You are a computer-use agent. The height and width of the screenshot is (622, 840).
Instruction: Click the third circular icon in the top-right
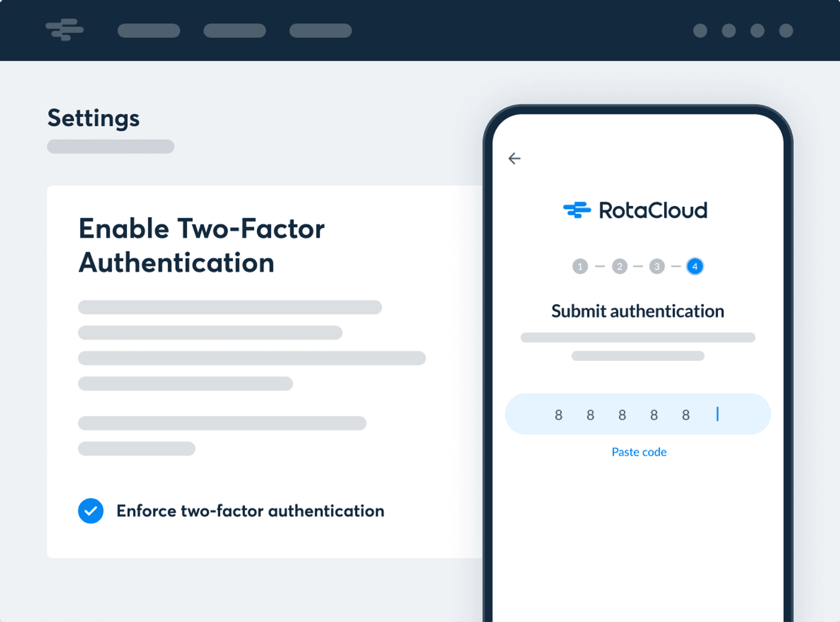[756, 31]
